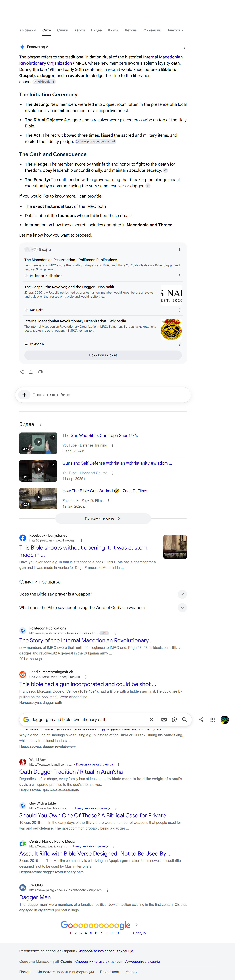Open options for the Defense Training video
The image size is (235, 980).
click(112, 445)
